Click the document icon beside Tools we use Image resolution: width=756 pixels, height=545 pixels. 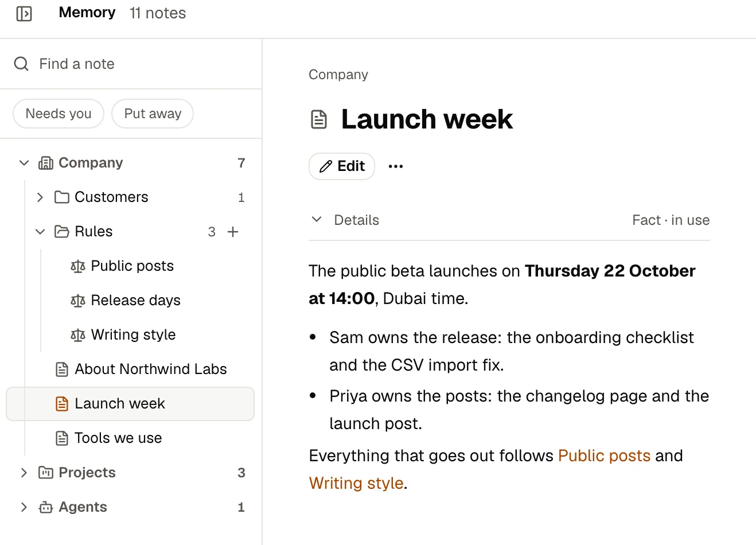(62, 438)
